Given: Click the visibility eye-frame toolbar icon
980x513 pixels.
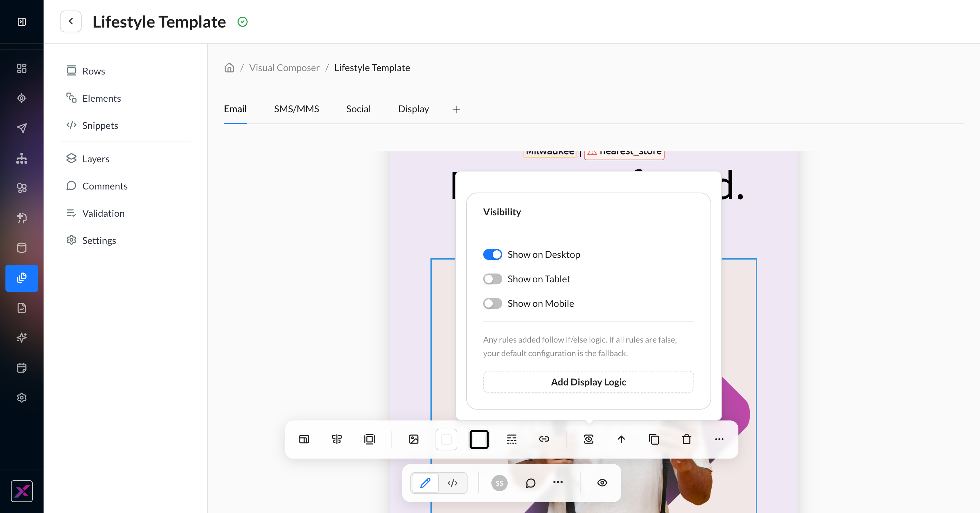Looking at the screenshot, I should 589,439.
